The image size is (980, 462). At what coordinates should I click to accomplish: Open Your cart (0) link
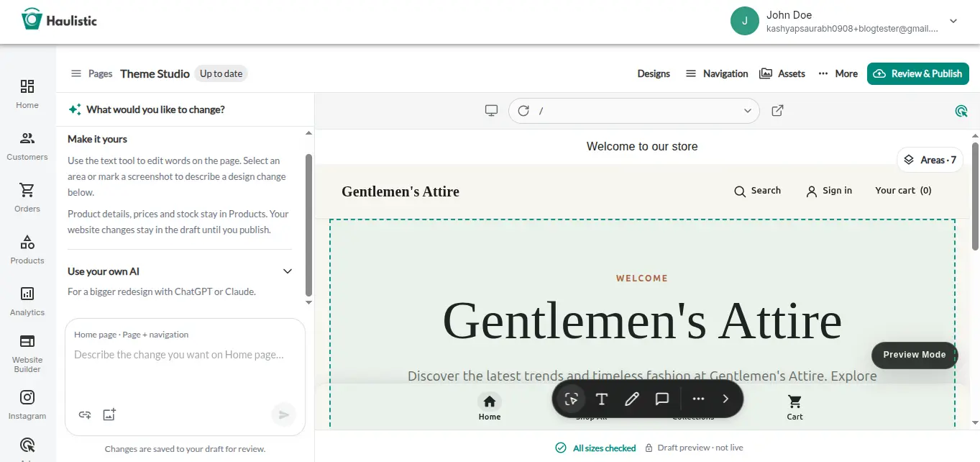903,191
